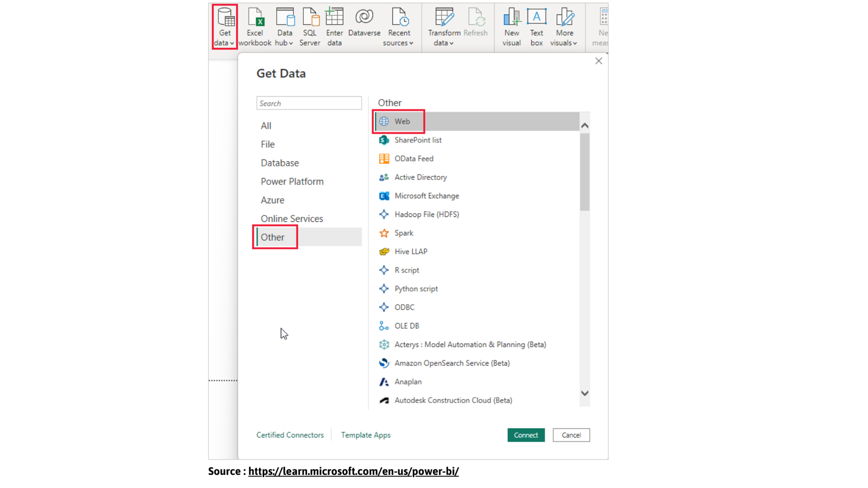Select Autodesk Construction Cloud (Beta) connector
The image size is (868, 488).
476,400
